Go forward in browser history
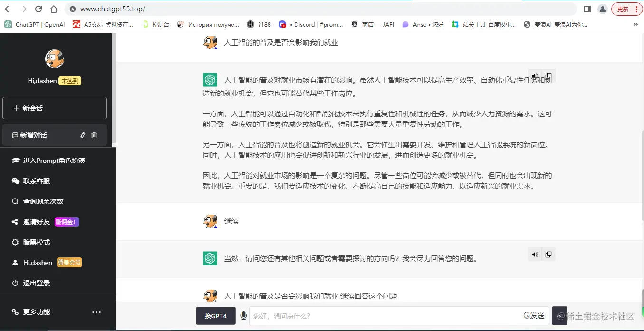The width and height of the screenshot is (644, 331). (x=23, y=9)
